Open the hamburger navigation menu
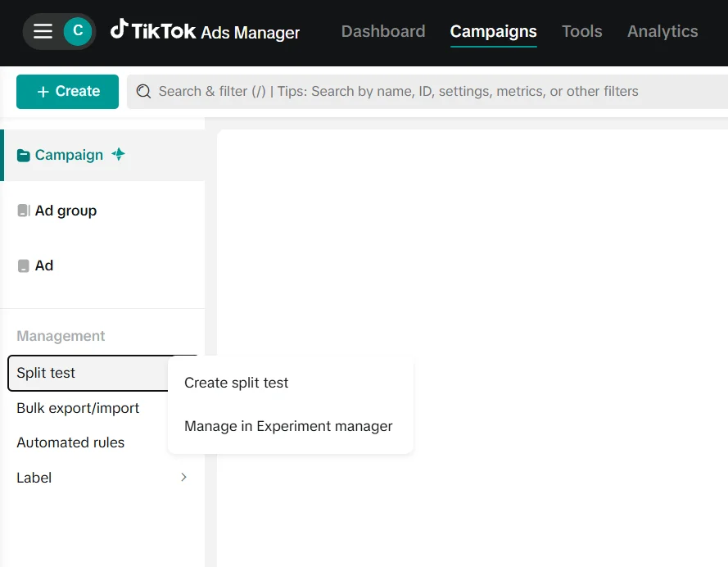The height and width of the screenshot is (567, 728). [x=43, y=31]
